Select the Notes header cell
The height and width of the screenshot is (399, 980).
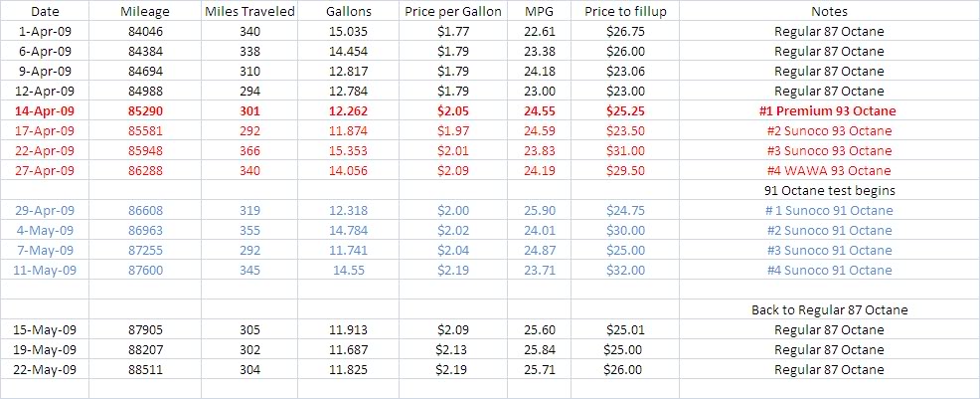829,11
